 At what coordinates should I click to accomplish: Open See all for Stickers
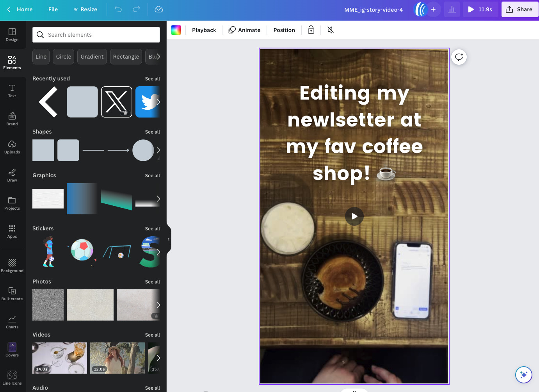152,228
